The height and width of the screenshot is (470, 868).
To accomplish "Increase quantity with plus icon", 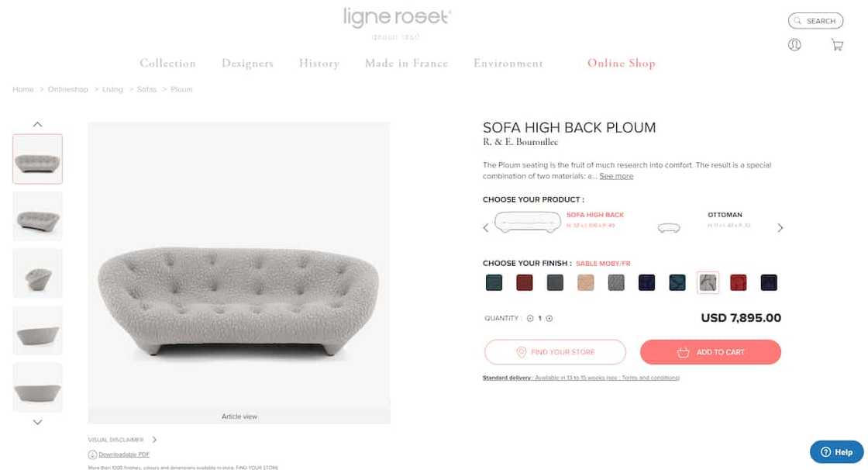I will (x=549, y=318).
